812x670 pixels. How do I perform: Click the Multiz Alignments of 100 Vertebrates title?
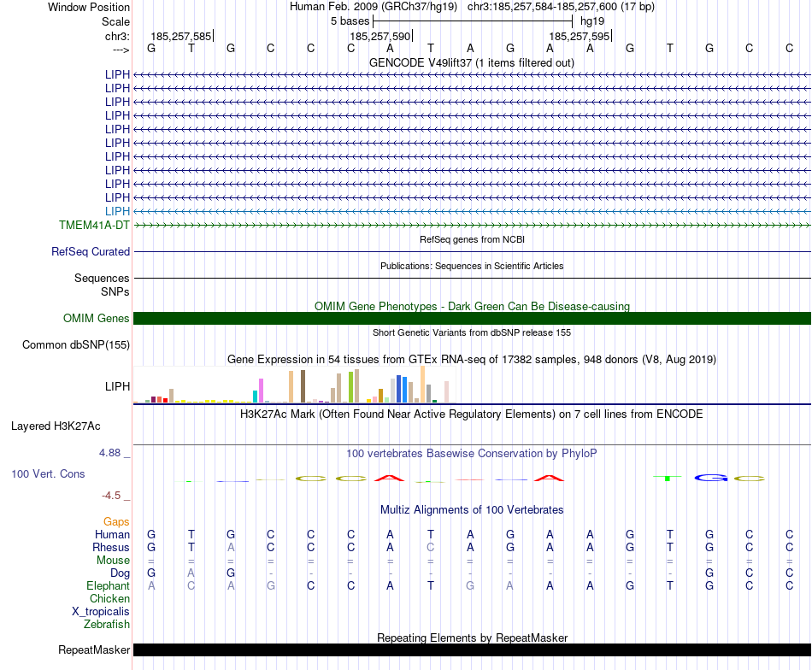[x=472, y=510]
